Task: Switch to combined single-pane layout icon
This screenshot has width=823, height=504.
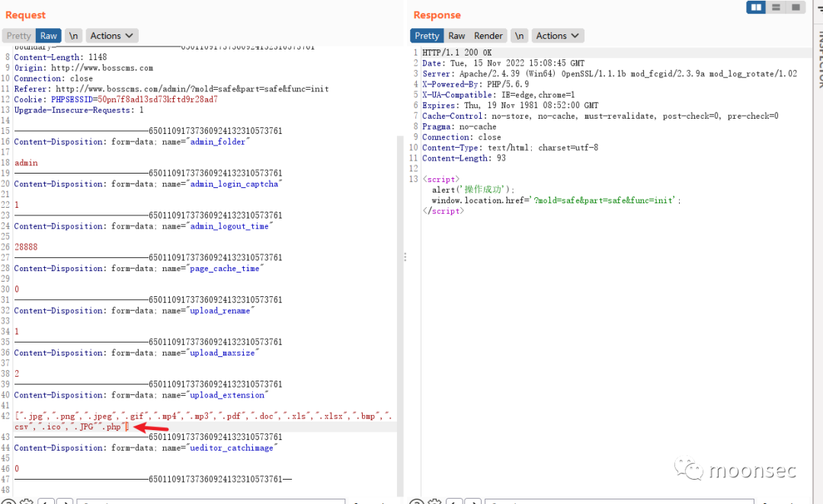Action: click(x=796, y=8)
